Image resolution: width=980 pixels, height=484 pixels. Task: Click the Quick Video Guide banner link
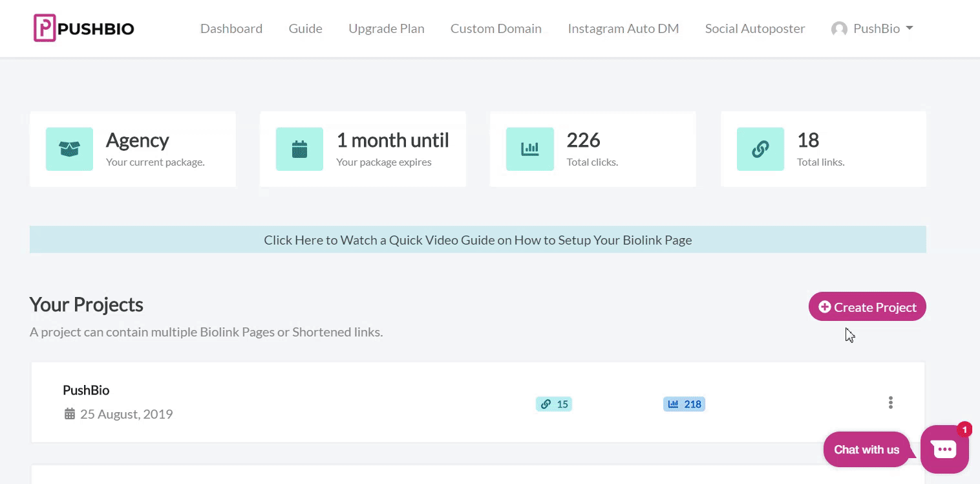click(478, 240)
